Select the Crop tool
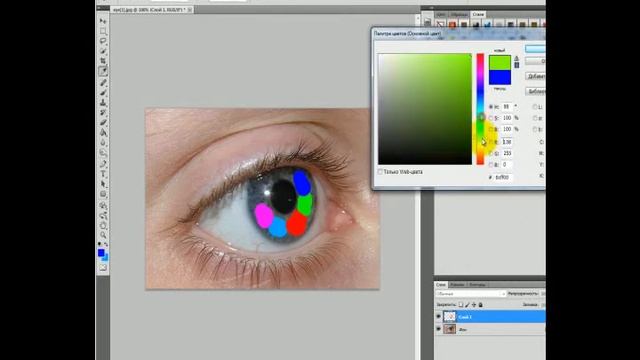 (x=103, y=61)
